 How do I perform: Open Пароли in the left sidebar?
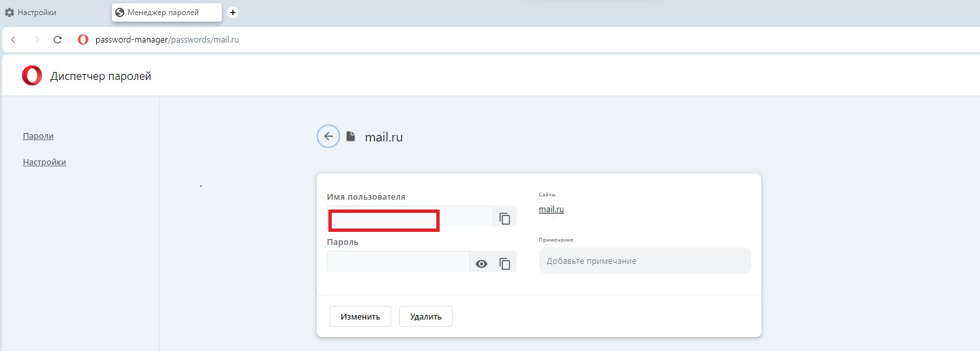pos(38,136)
